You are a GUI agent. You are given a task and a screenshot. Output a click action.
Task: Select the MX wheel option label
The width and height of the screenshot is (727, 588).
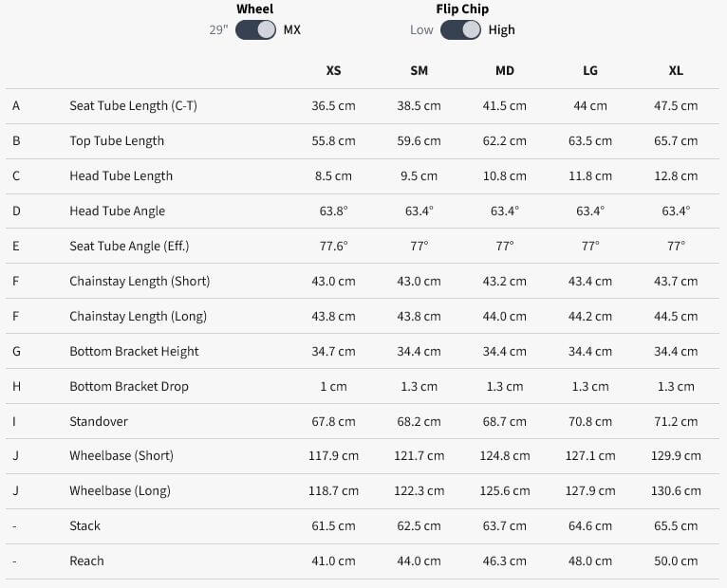click(291, 29)
